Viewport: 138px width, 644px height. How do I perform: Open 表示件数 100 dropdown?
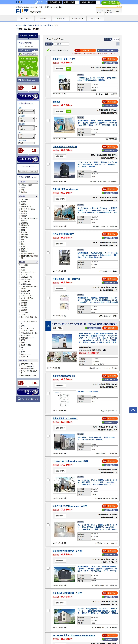(x=116, y=39)
